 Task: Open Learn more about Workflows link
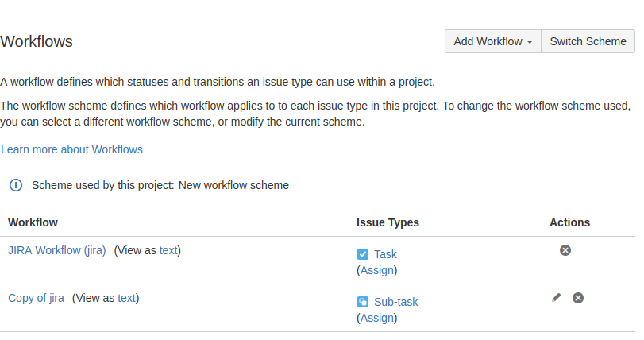click(x=72, y=149)
